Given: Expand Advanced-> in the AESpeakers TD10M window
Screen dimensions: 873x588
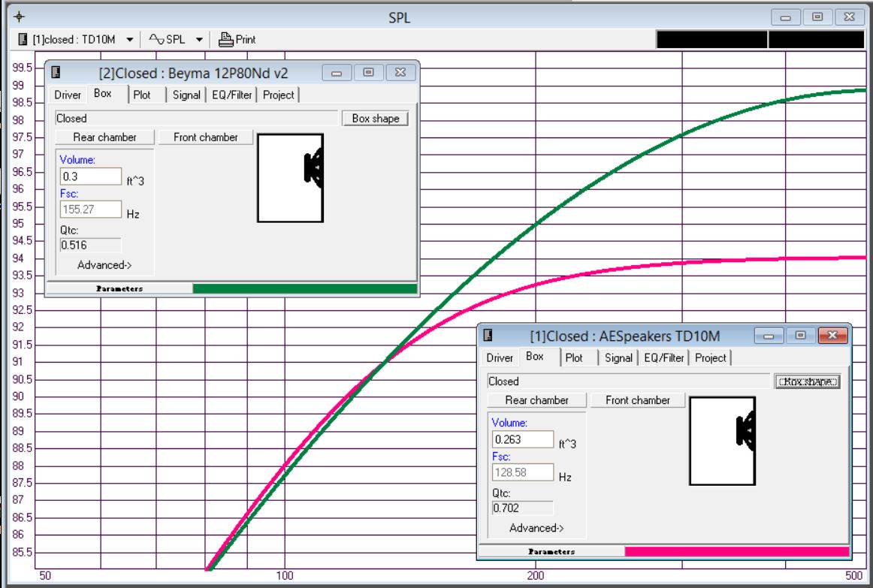Looking at the screenshot, I should 536,528.
